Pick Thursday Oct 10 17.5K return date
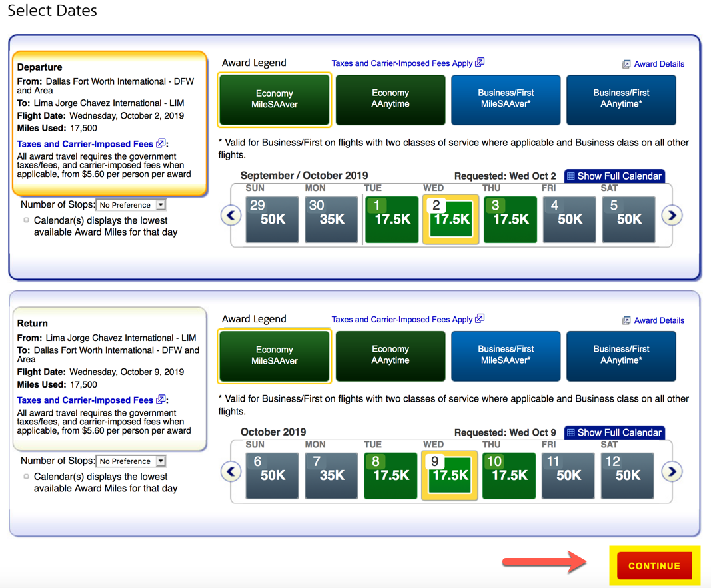 (x=509, y=475)
